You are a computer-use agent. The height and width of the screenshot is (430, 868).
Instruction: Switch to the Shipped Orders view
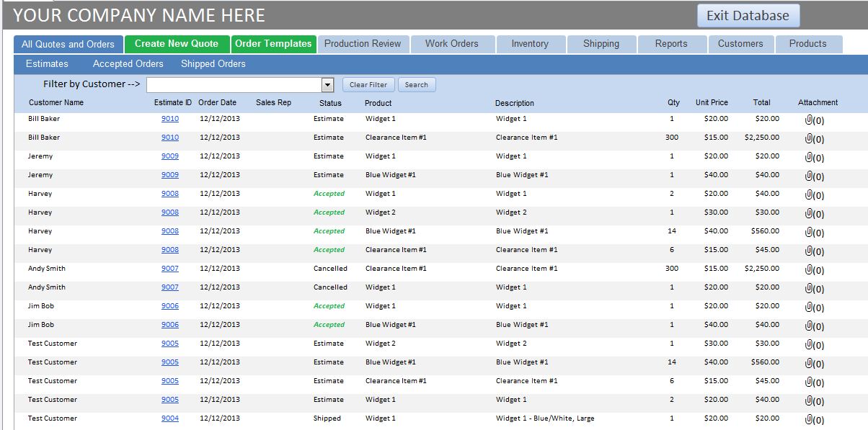(x=212, y=64)
